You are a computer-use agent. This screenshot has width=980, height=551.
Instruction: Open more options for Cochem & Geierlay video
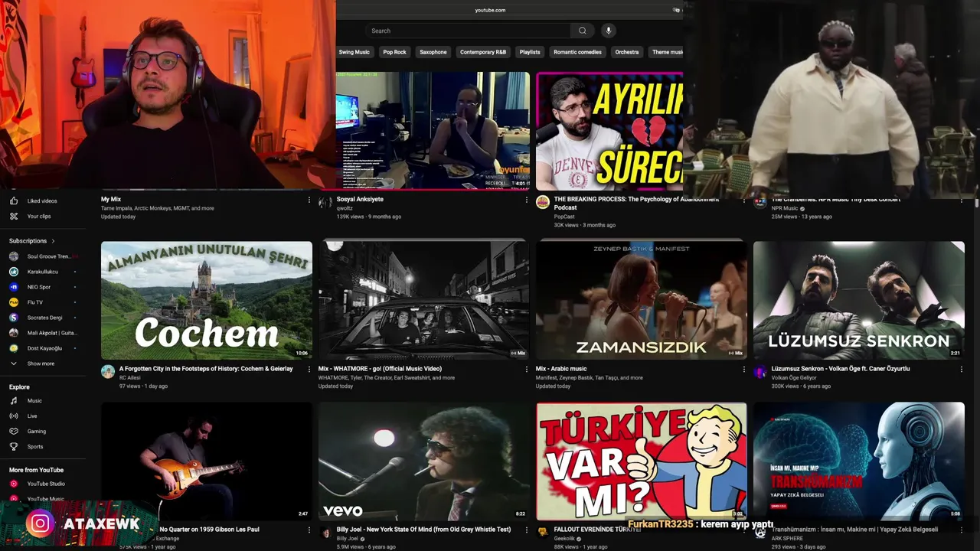(309, 369)
